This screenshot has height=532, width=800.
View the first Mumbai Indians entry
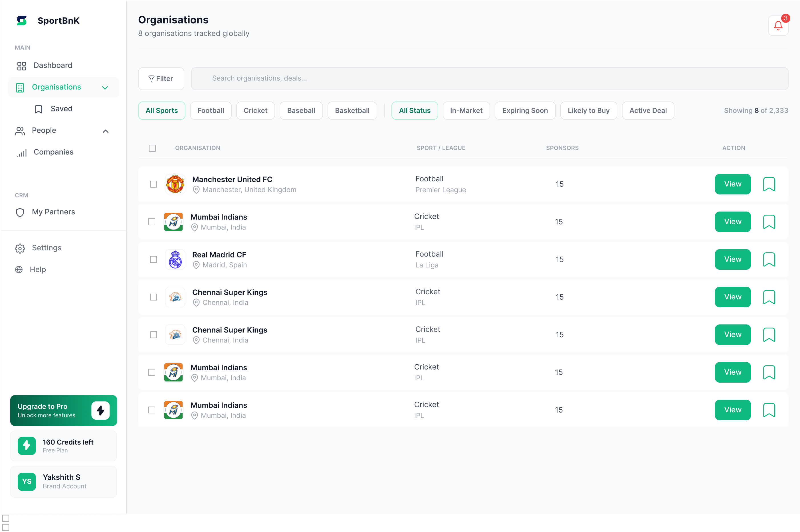pyautogui.click(x=732, y=222)
